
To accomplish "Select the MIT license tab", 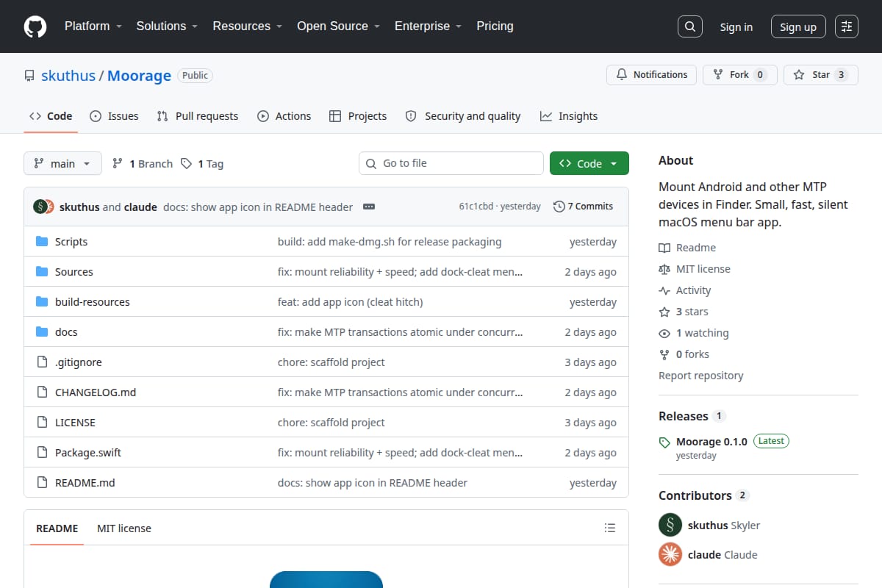I will 124,528.
